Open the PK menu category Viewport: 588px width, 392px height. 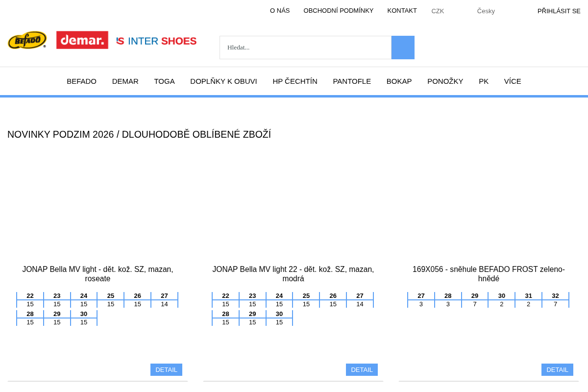tap(484, 81)
